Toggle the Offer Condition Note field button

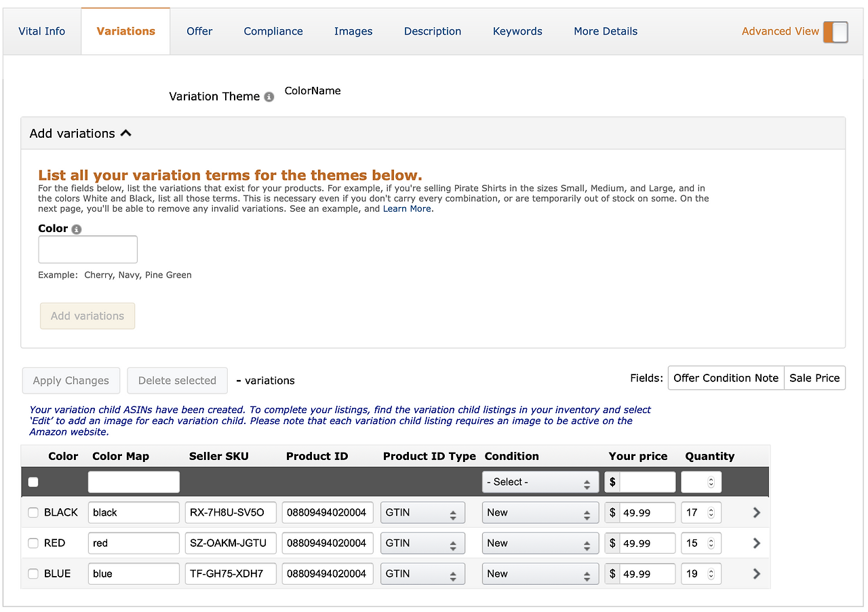[726, 378]
